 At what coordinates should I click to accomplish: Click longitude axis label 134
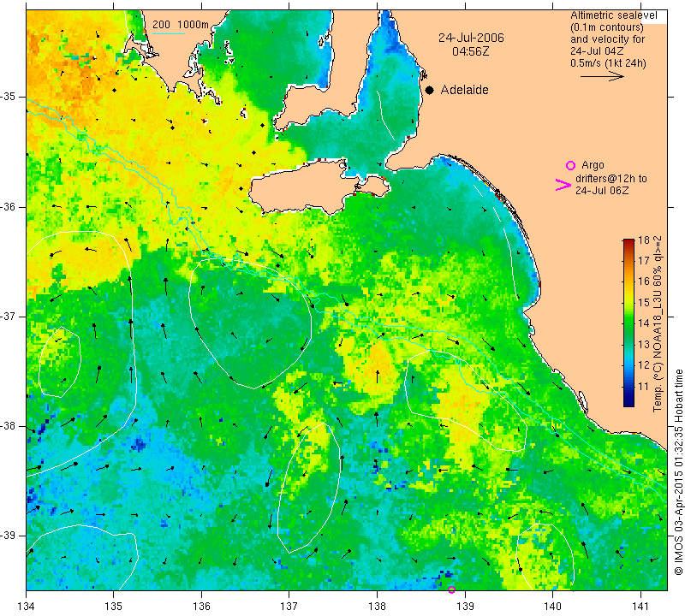click(27, 607)
